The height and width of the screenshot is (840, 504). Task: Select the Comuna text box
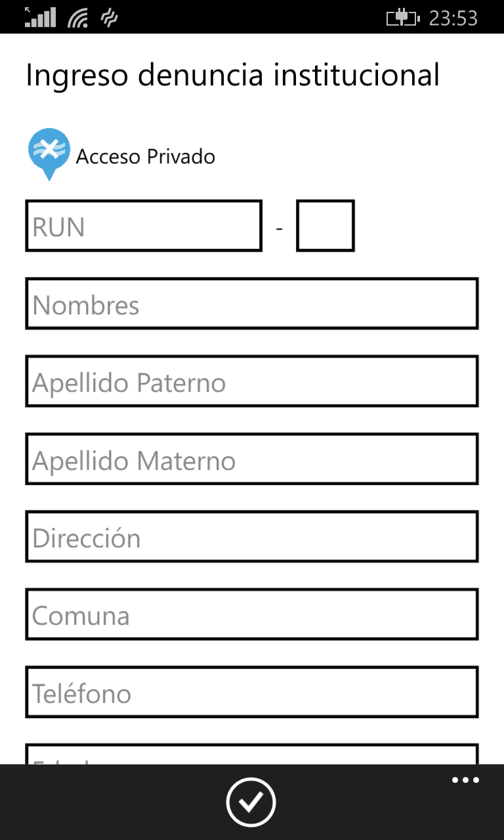tap(251, 615)
